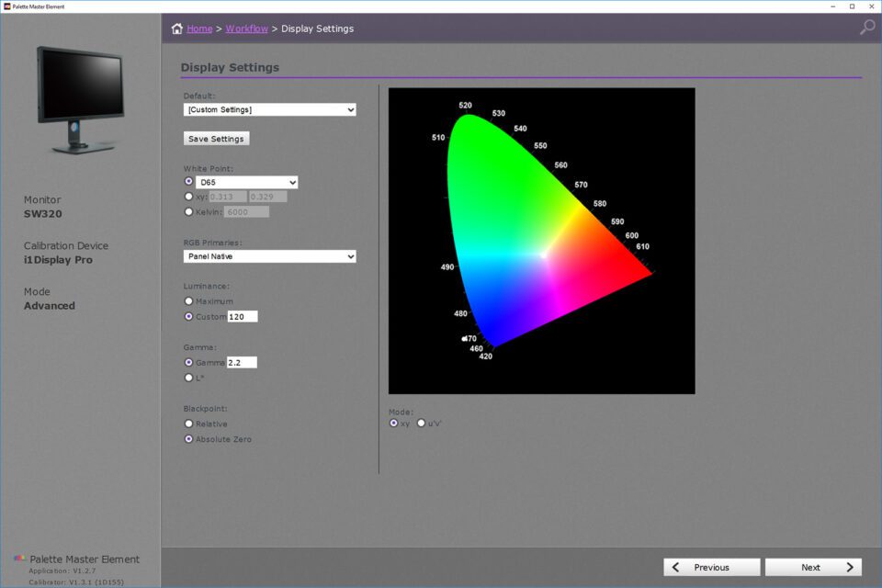Select the L* gamma radio button
Viewport: 882px width, 588px height.
pyautogui.click(x=188, y=378)
